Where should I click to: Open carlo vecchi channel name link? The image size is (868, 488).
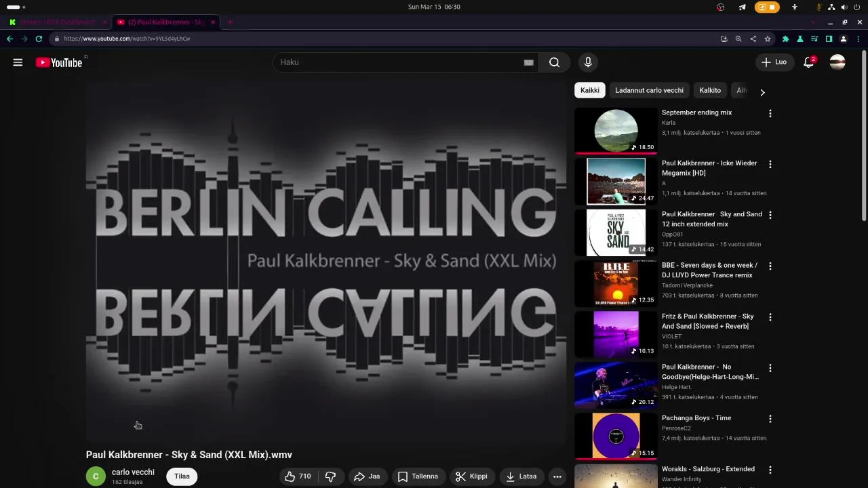pyautogui.click(x=133, y=472)
